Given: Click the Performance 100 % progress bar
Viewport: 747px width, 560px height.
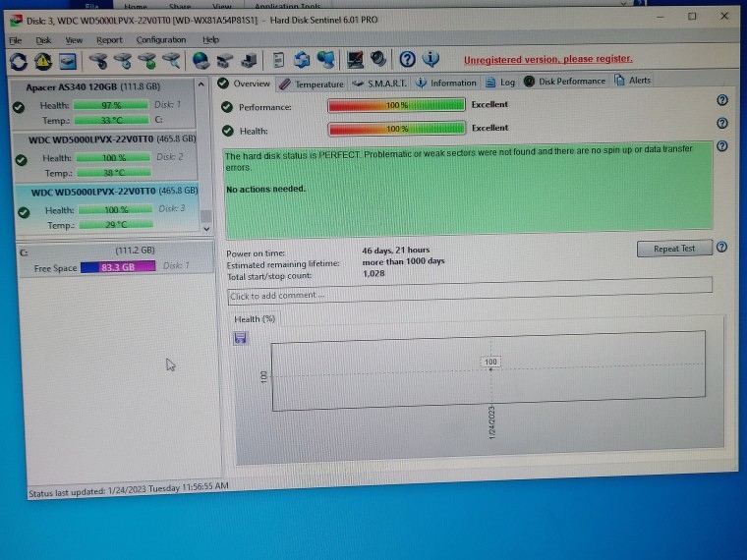Looking at the screenshot, I should pyautogui.click(x=396, y=105).
